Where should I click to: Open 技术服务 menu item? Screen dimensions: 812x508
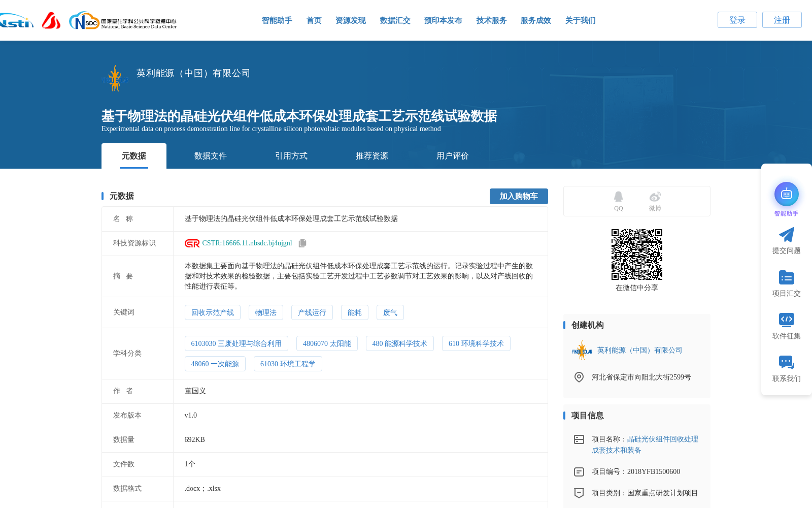pos(492,20)
